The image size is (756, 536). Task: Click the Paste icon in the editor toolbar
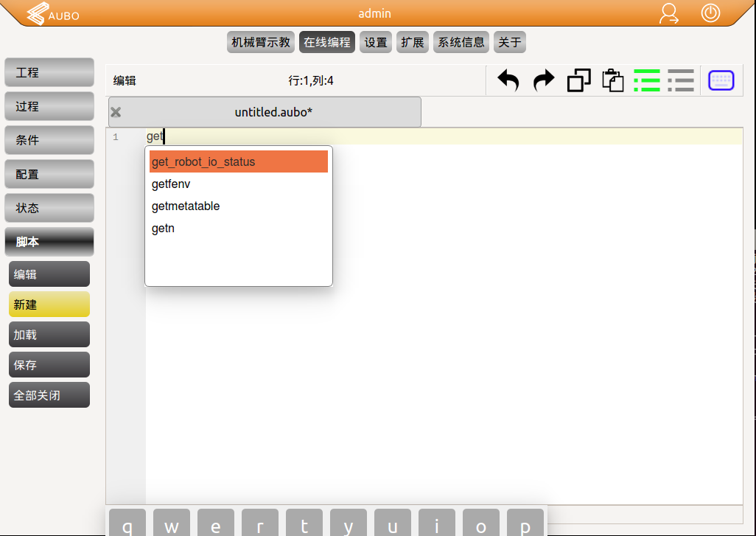click(x=613, y=80)
